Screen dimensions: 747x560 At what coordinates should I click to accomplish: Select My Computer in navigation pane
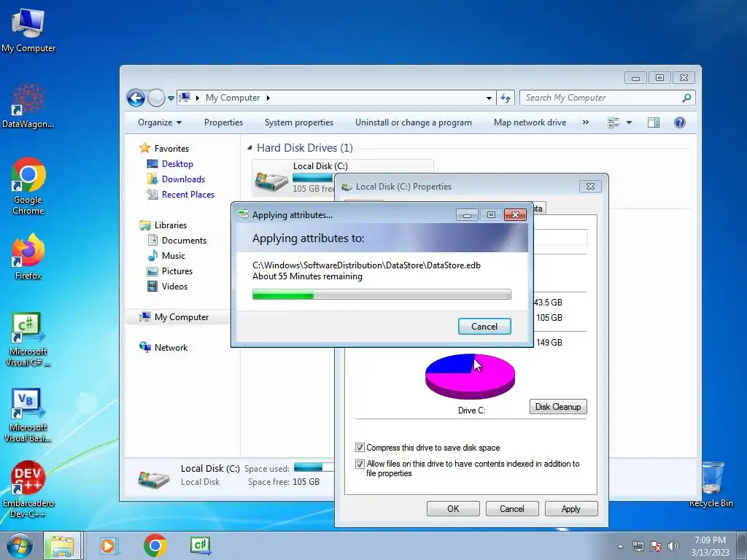(182, 317)
